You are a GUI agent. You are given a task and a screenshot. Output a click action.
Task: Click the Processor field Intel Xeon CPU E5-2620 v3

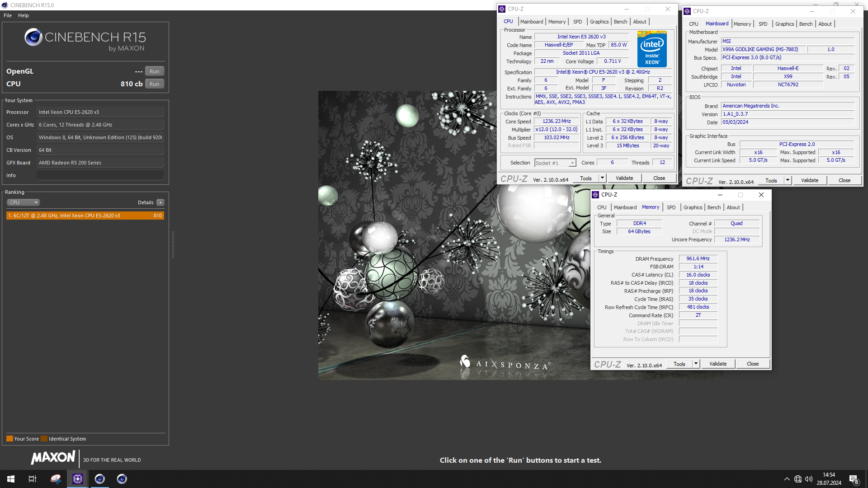(x=100, y=112)
